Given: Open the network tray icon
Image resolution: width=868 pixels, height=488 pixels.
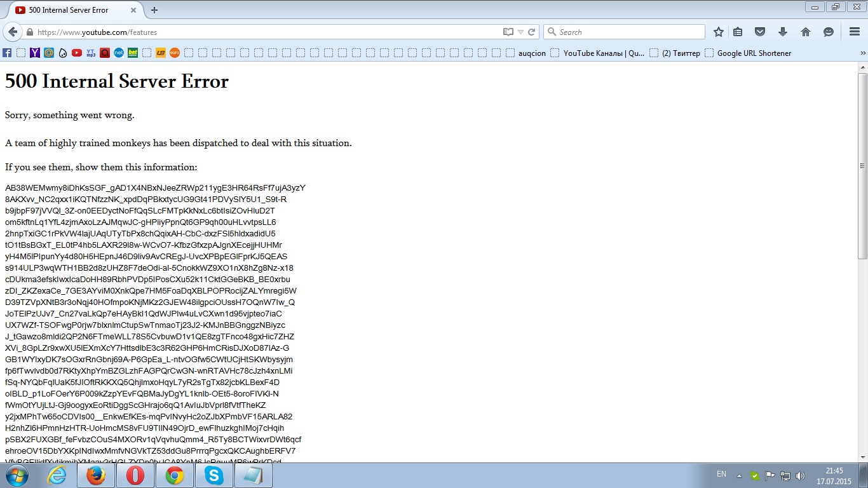Looking at the screenshot, I should point(785,475).
